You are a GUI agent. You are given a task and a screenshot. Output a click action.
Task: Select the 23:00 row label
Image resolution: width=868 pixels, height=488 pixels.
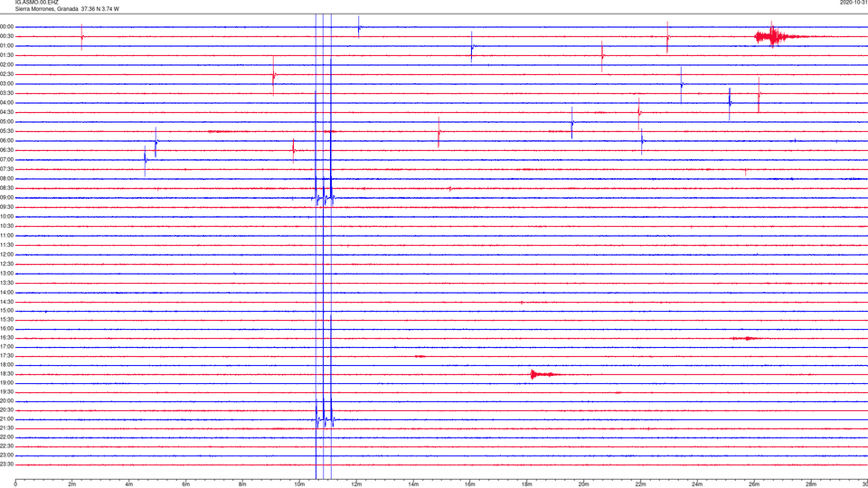(x=6, y=455)
